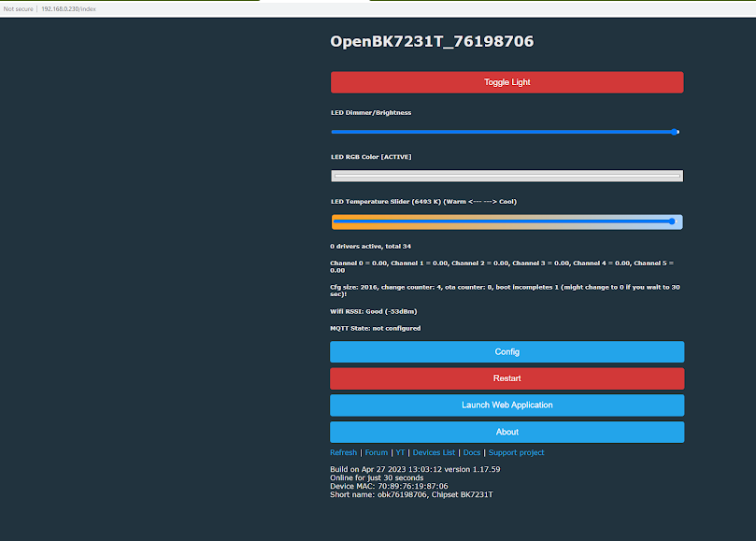Viewport: 756px width, 541px height.
Task: Click the LED Dimmer/Brightness slider handle
Action: pos(675,132)
